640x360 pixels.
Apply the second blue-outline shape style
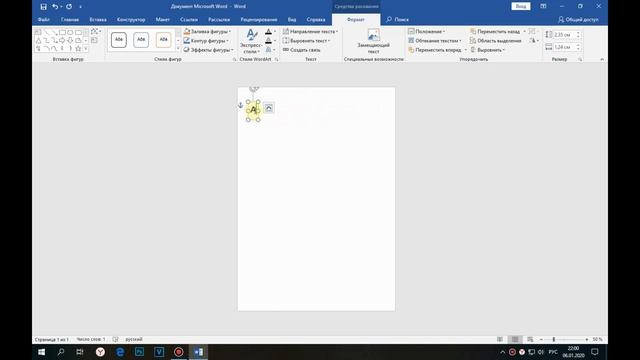[141, 40]
